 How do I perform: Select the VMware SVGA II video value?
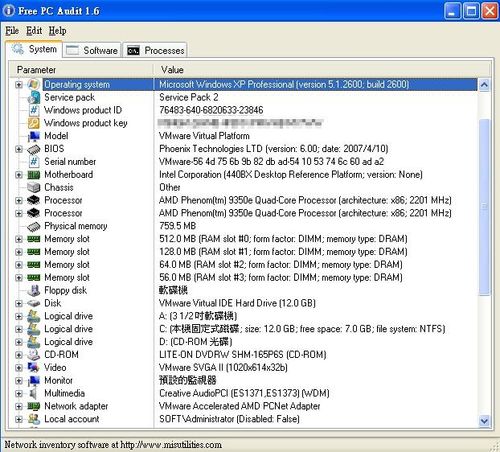(x=223, y=367)
